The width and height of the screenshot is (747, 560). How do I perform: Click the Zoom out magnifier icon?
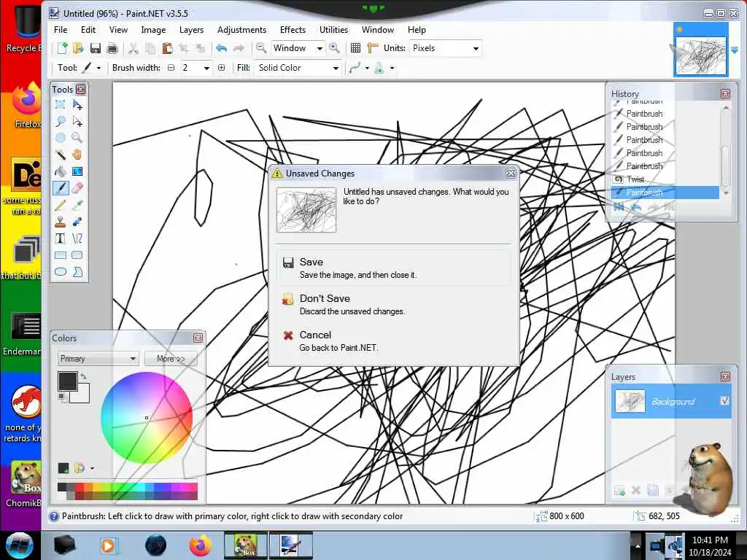coord(261,48)
